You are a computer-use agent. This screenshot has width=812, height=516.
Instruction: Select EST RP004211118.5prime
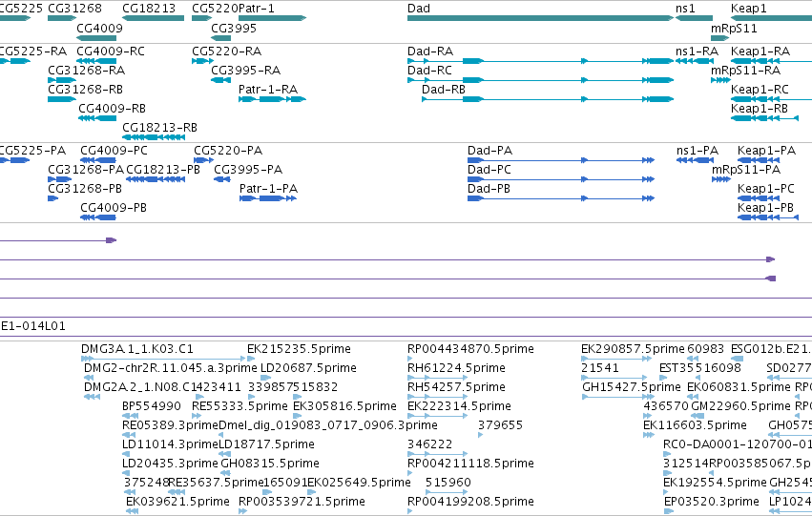[410, 472]
